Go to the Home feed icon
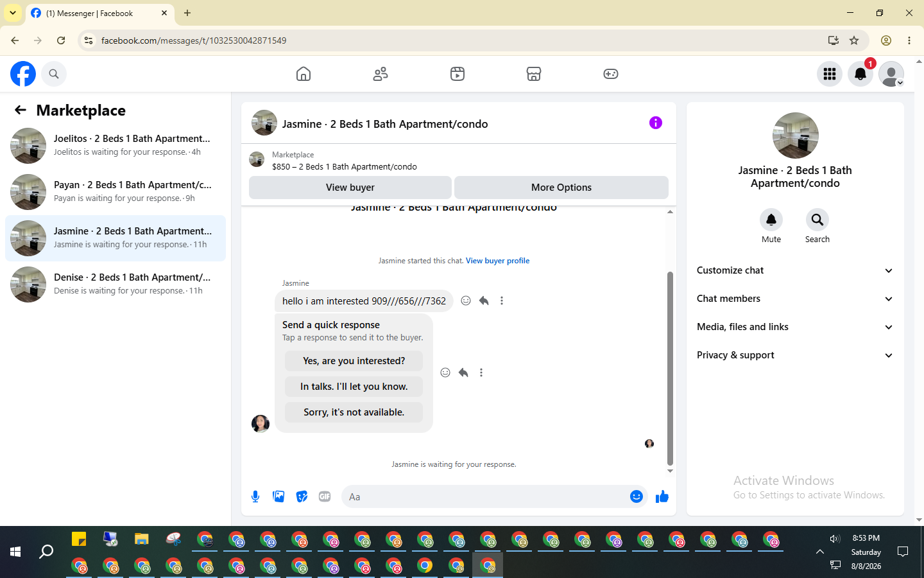 (304, 74)
